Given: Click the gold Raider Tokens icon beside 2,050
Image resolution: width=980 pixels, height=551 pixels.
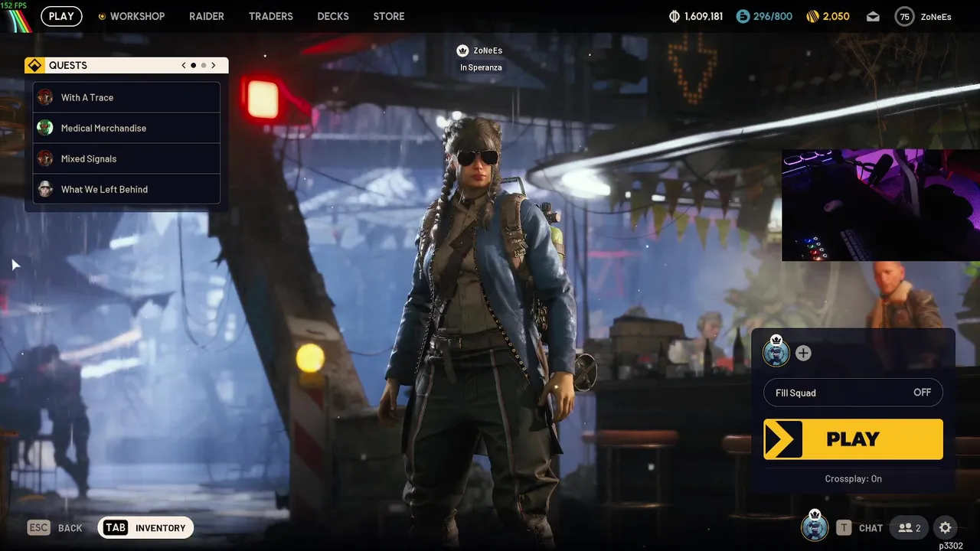Looking at the screenshot, I should 813,16.
